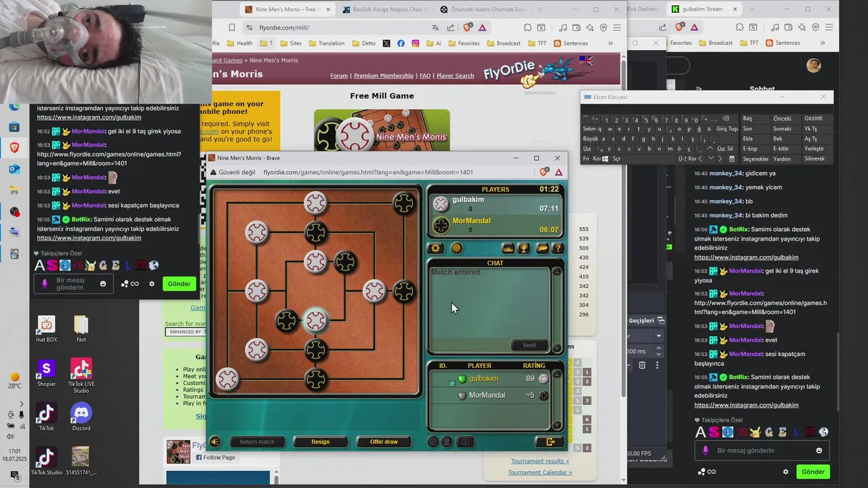868x488 pixels.
Task: Open the Inat BOX desktop shortcut
Action: pyautogui.click(x=46, y=329)
